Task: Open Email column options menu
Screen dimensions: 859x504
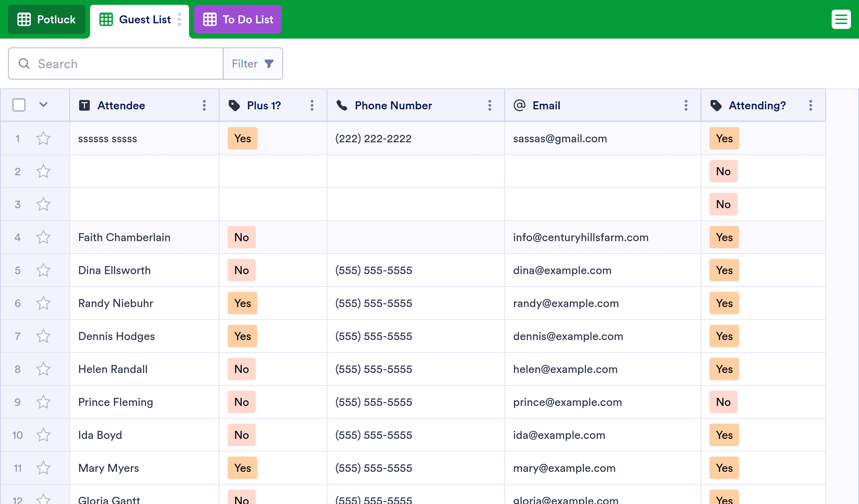Action: [x=686, y=105]
